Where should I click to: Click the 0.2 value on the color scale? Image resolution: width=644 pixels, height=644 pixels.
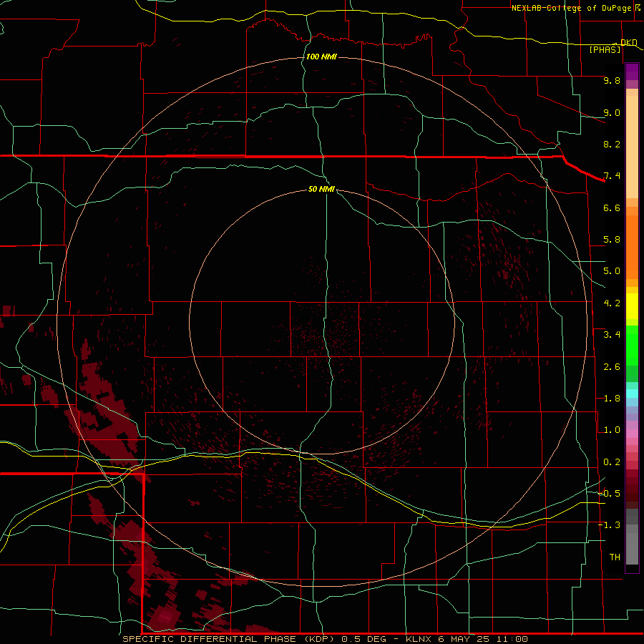click(x=612, y=462)
